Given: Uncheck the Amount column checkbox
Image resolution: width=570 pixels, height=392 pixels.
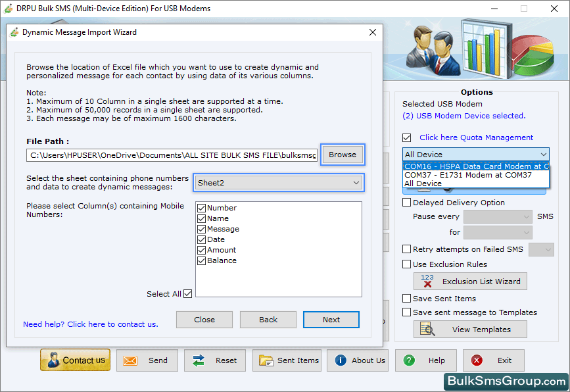Looking at the screenshot, I should pos(201,250).
